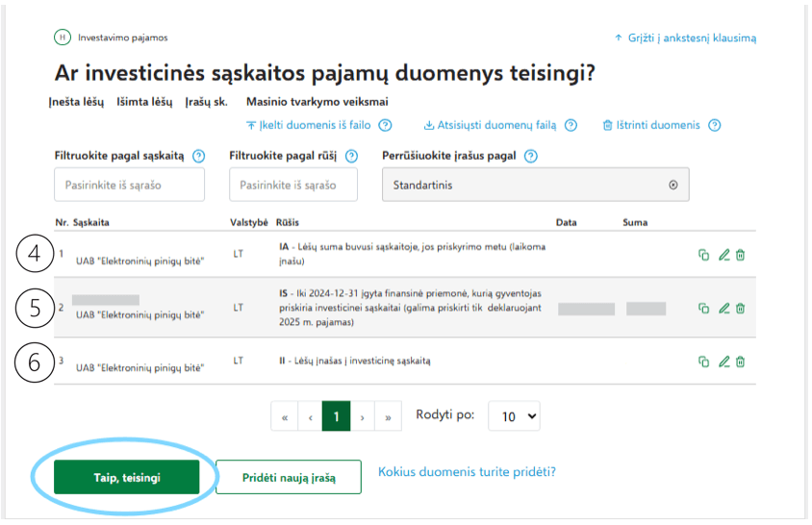This screenshot has width=812, height=525.
Task: Confirm with Taip, teisingi button
Action: click(x=126, y=477)
